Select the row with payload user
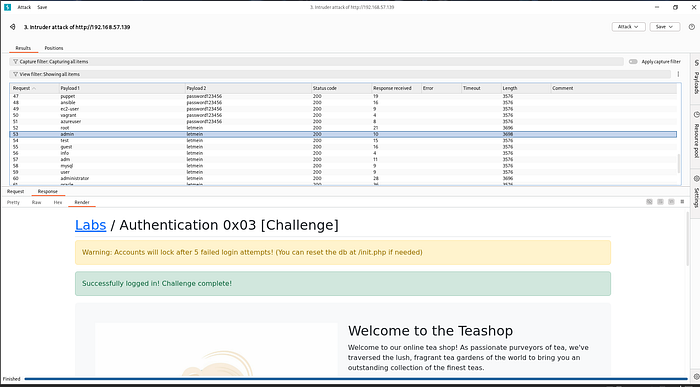The image size is (700, 387). (x=343, y=172)
